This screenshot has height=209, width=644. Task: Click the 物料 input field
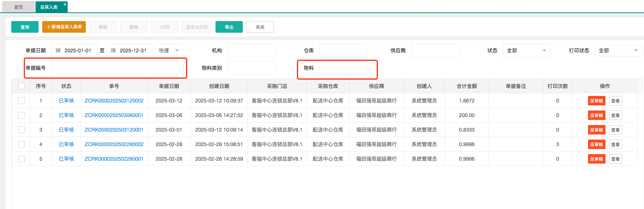[343, 68]
